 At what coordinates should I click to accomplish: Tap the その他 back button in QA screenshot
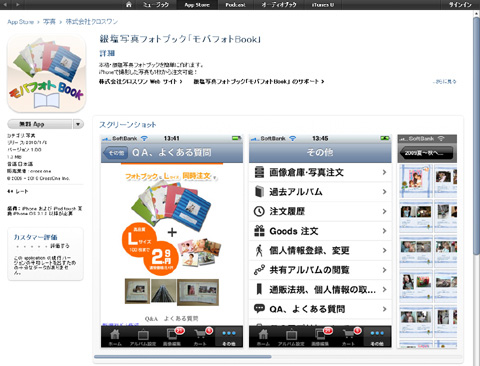tap(115, 153)
